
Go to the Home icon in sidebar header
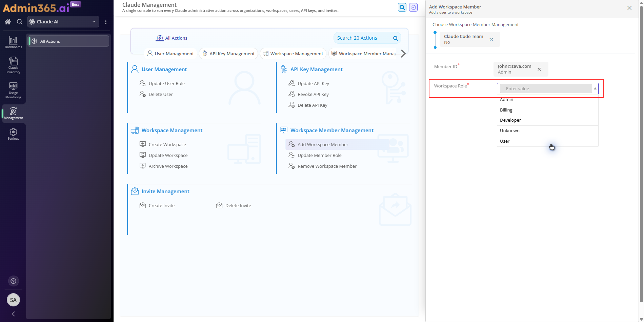tap(8, 22)
